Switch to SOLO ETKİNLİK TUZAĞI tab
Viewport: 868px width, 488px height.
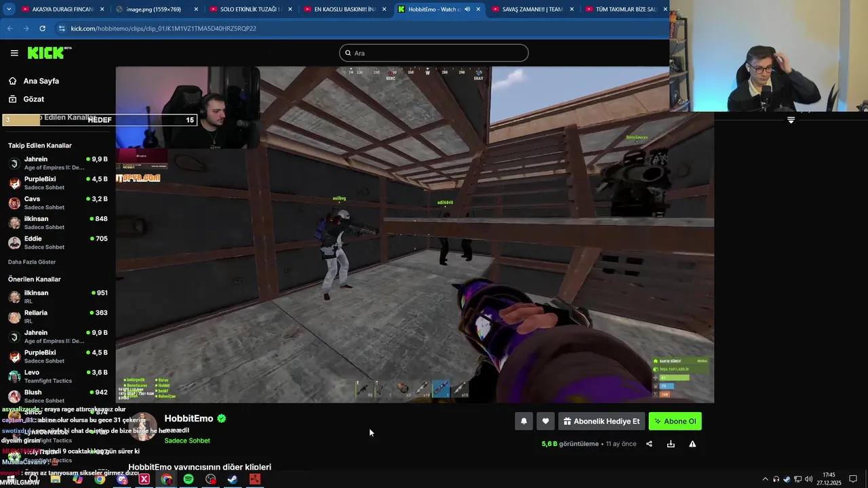pos(250,9)
